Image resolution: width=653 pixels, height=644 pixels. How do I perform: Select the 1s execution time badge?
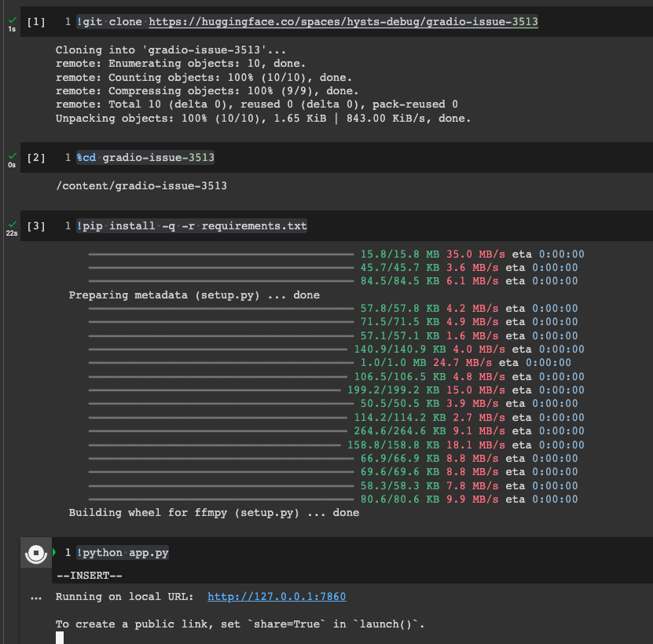click(10, 30)
